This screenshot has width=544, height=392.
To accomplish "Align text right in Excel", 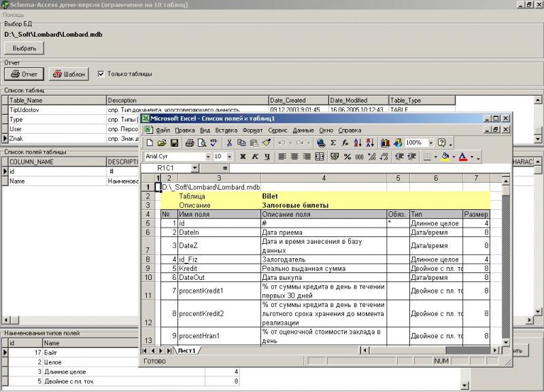I will 307,157.
